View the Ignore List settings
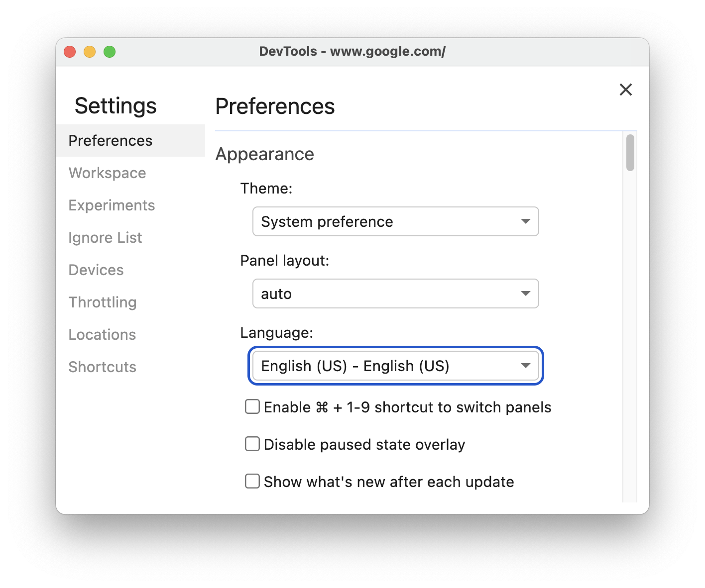 105,237
